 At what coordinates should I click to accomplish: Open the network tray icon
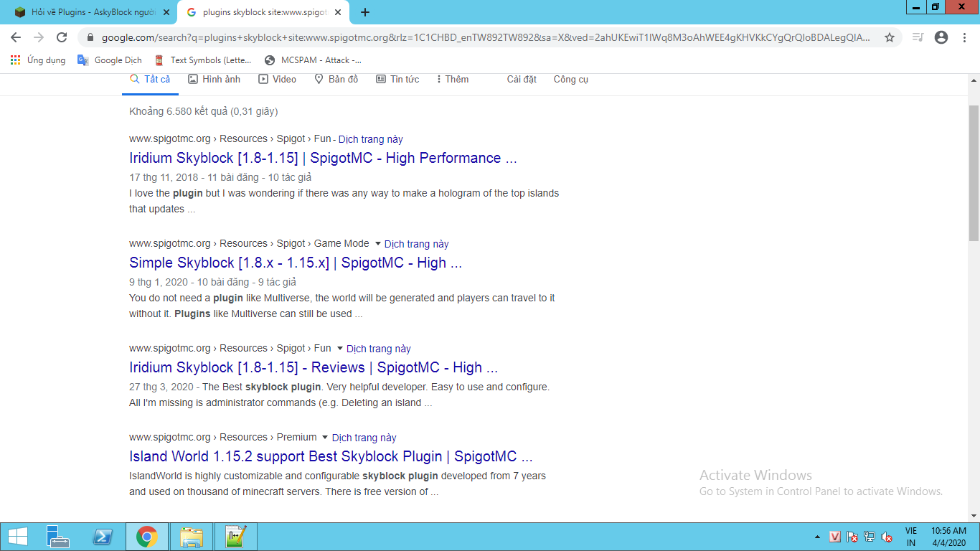[870, 537]
